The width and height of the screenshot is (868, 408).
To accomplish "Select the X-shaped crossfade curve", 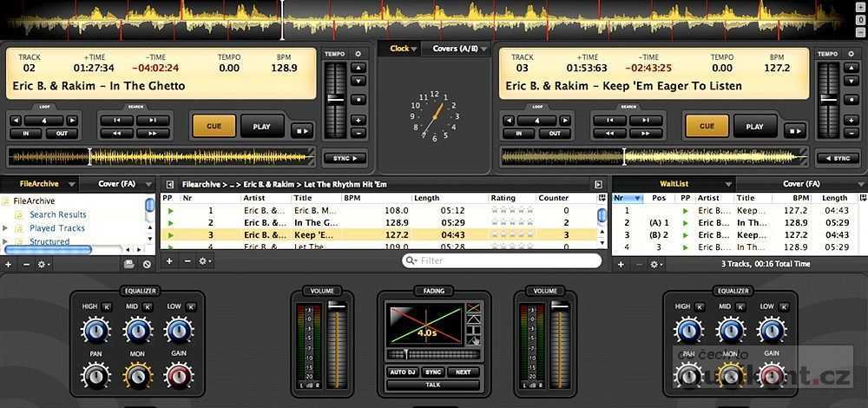I will pos(472,308).
